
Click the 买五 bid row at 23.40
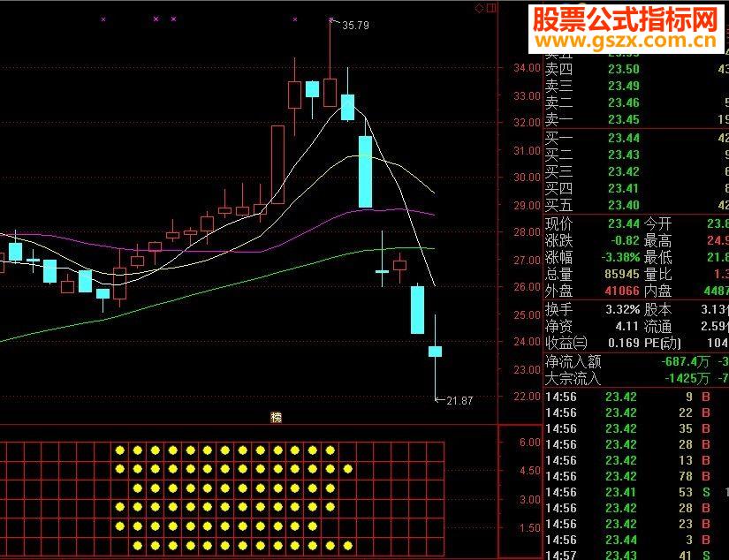click(636, 205)
